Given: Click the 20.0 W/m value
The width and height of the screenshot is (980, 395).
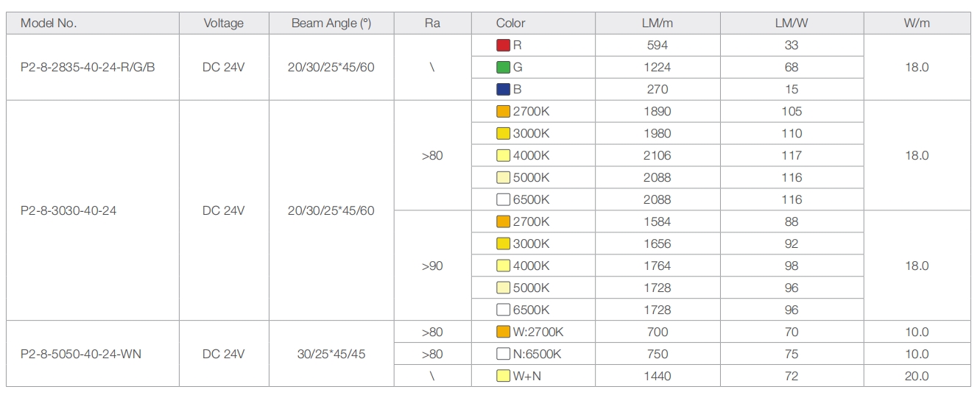Looking at the screenshot, I should [917, 377].
